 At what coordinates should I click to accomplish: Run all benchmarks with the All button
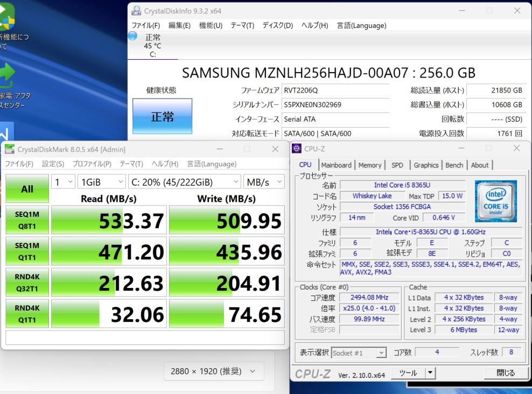27,188
